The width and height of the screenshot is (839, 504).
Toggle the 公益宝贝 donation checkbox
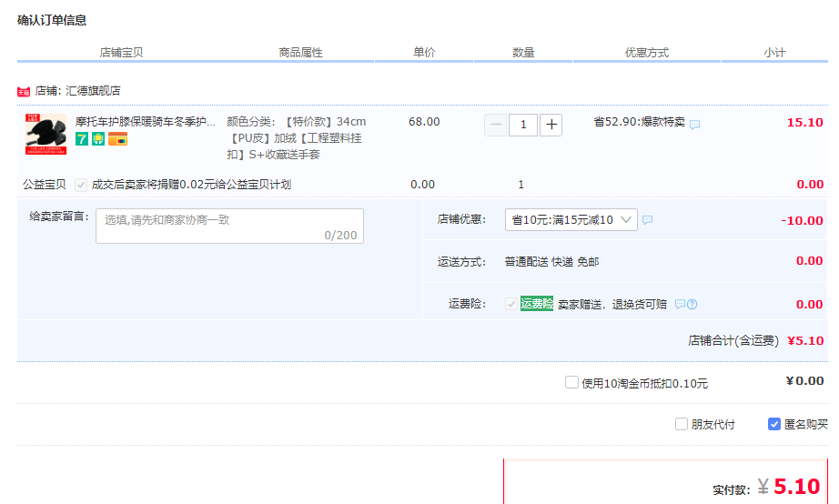point(81,185)
